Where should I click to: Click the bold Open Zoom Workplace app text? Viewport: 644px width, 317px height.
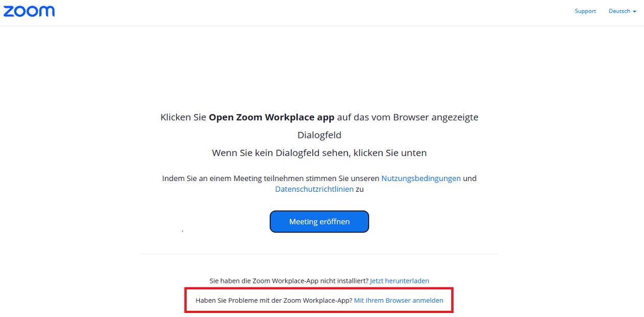pyautogui.click(x=271, y=117)
